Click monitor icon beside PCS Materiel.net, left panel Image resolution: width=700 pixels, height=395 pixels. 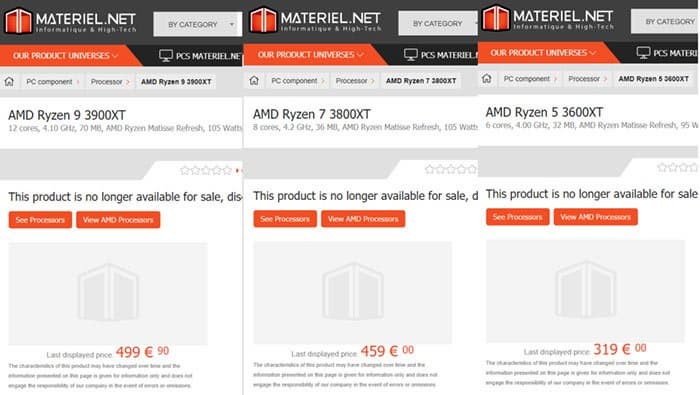click(x=166, y=56)
